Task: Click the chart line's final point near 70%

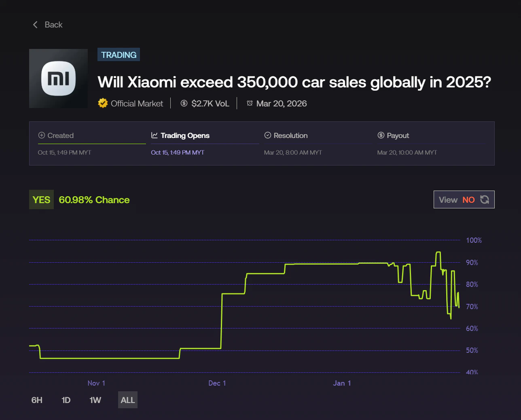Action: 459,308
